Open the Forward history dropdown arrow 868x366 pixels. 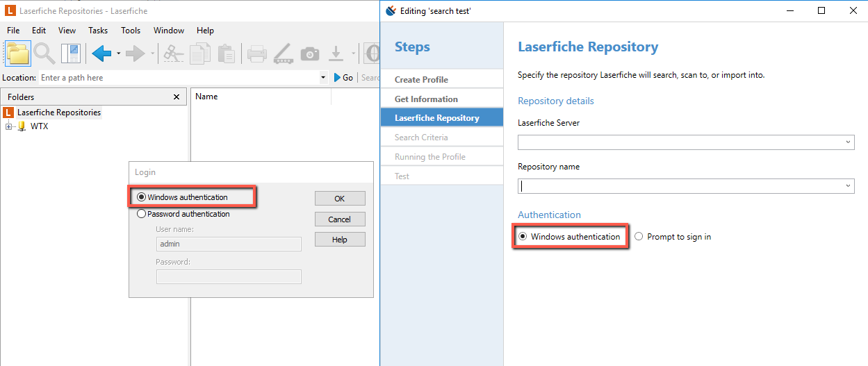click(x=152, y=53)
